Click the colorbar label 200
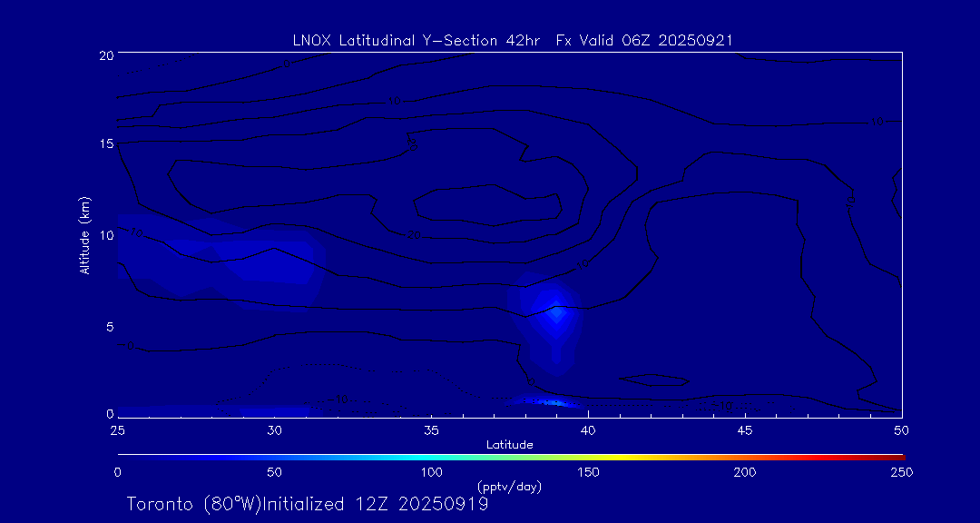The image size is (980, 523). pos(744,472)
